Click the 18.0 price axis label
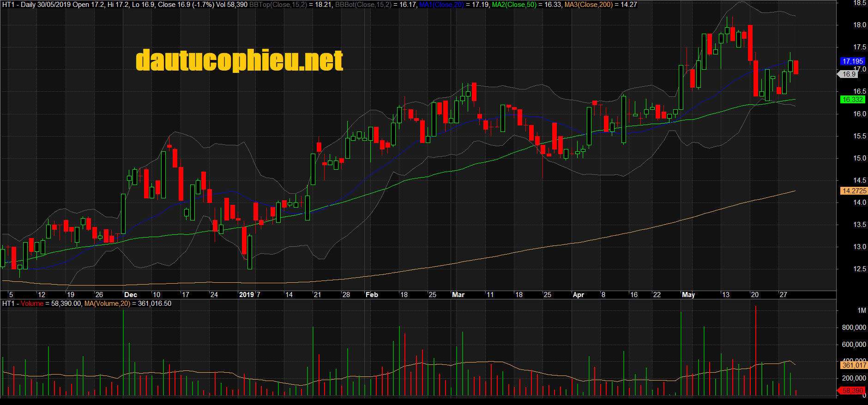 pos(860,25)
